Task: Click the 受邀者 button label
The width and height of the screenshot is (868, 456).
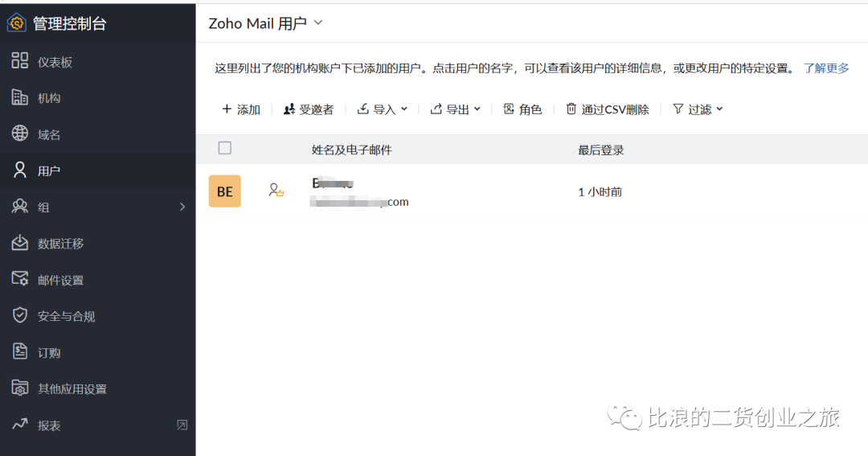Action: click(x=317, y=109)
